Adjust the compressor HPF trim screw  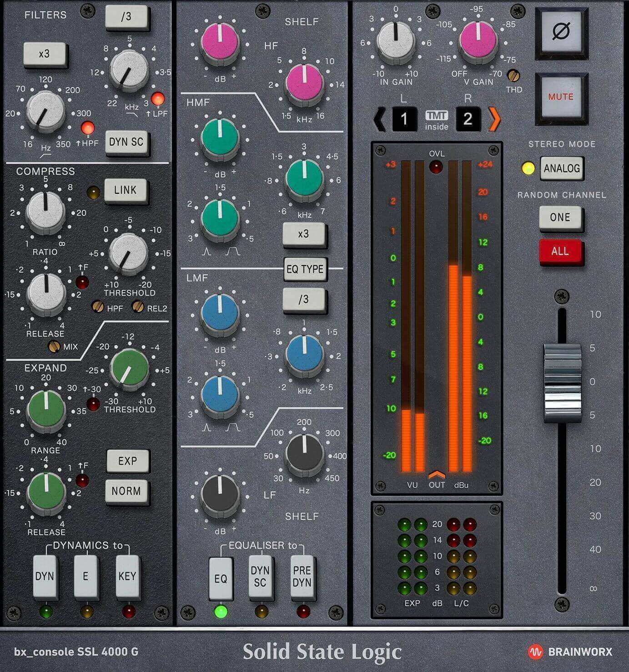pyautogui.click(x=98, y=307)
